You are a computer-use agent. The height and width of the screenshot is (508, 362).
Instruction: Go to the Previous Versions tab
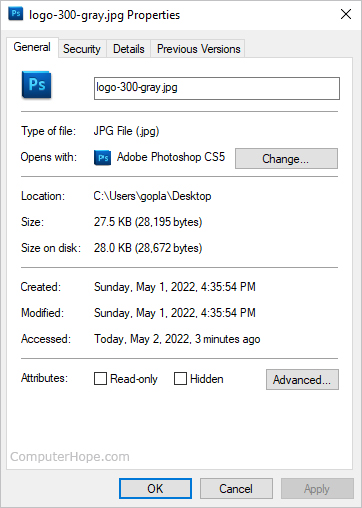[198, 49]
